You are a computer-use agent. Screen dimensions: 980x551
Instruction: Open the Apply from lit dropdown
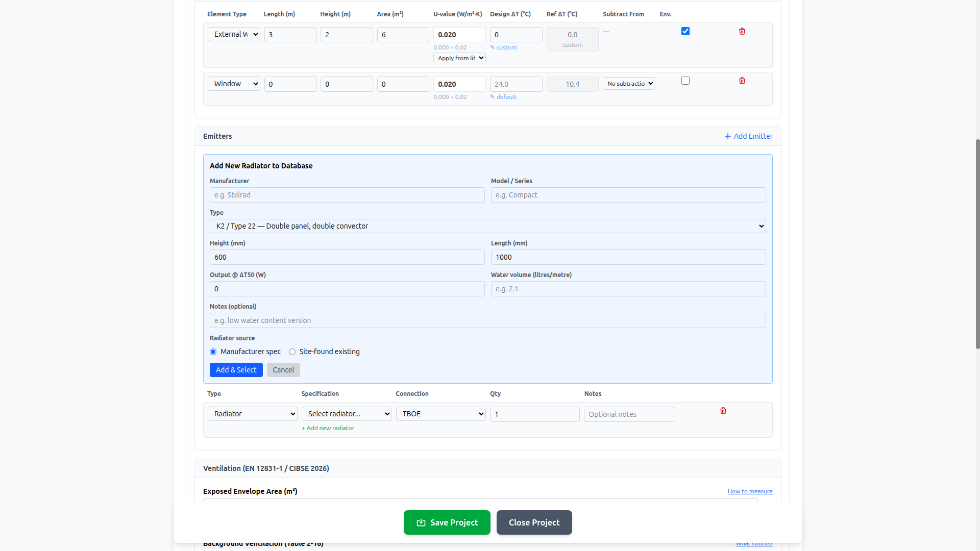pyautogui.click(x=459, y=58)
